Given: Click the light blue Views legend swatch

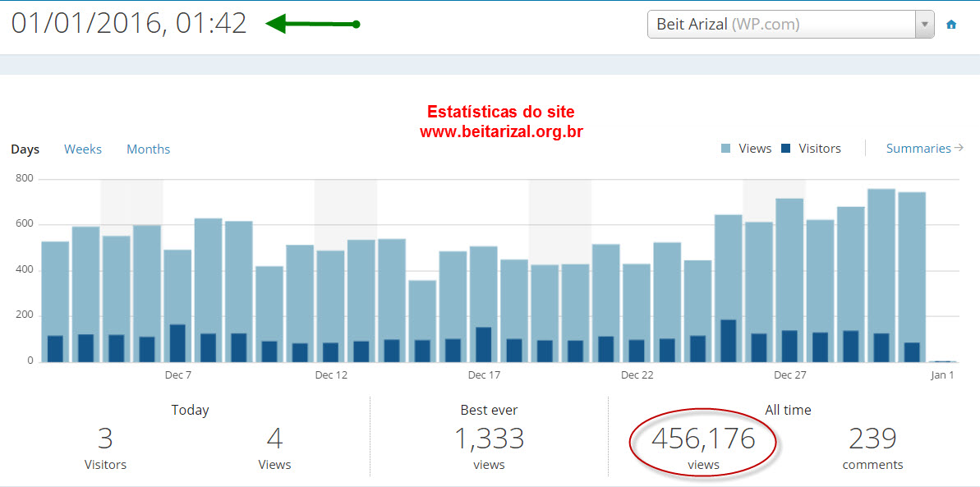Looking at the screenshot, I should point(726,149).
